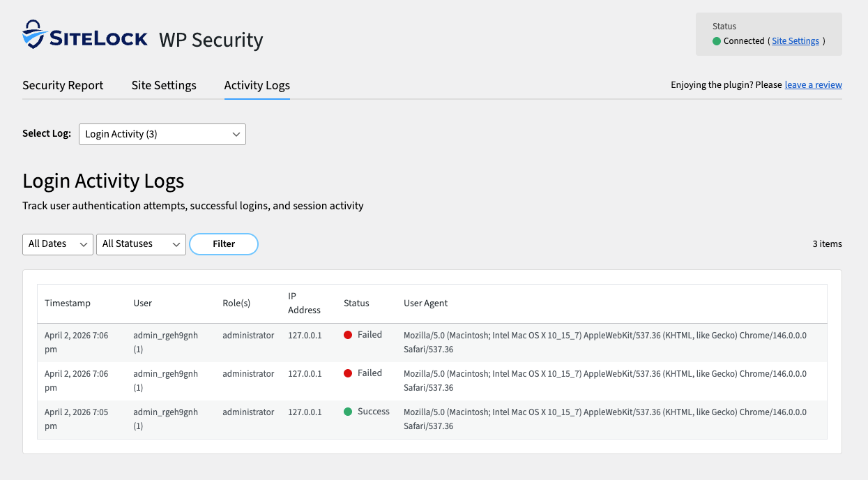This screenshot has height=480, width=868.
Task: Open the All Statuses filter dropdown
Action: pyautogui.click(x=141, y=244)
